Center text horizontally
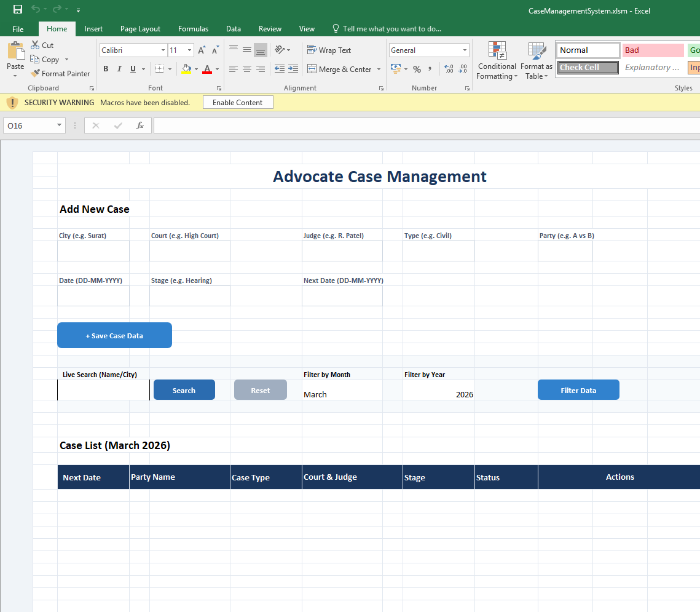This screenshot has height=612, width=700. pos(247,69)
